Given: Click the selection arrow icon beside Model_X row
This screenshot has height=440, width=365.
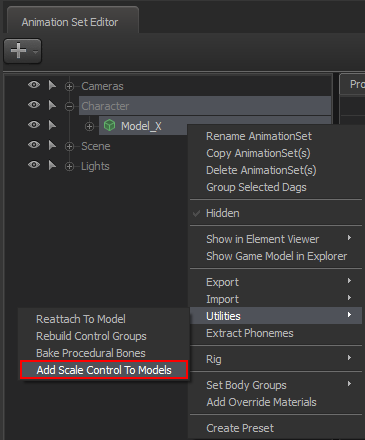Looking at the screenshot, I should tap(52, 126).
